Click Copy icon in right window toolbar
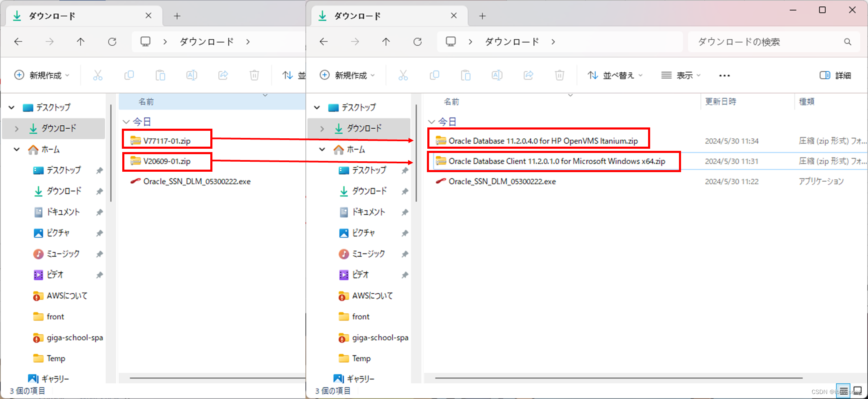This screenshot has height=399, width=868. pos(434,75)
